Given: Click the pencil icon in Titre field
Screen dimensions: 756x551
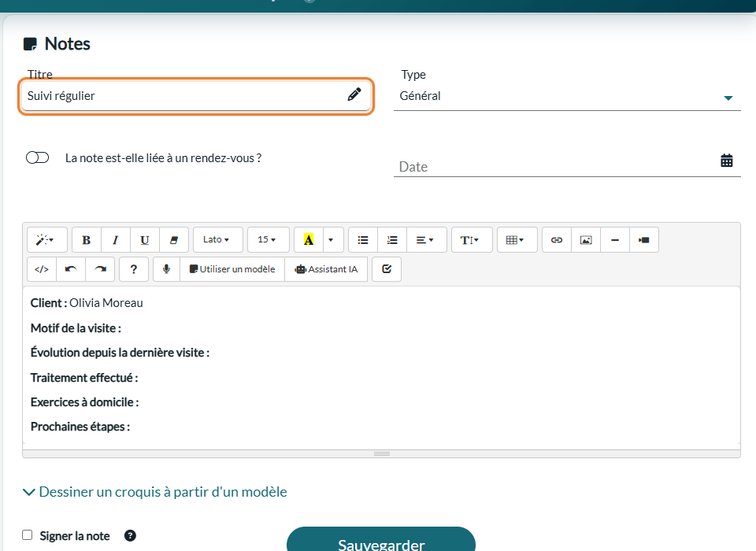Looking at the screenshot, I should [x=354, y=94].
